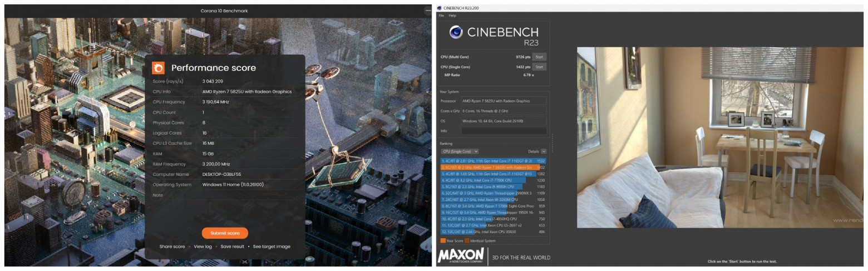The width and height of the screenshot is (868, 271).
Task: Click the Share score link
Action: tap(172, 247)
